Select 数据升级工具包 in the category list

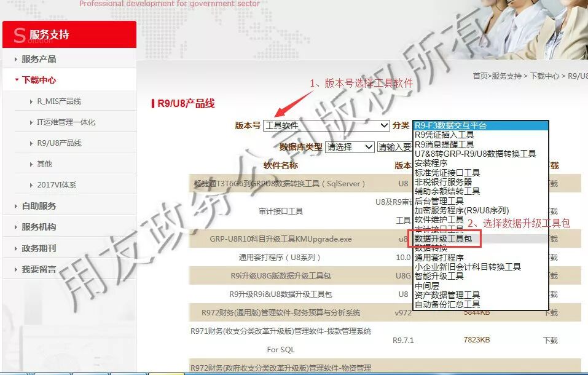coord(443,239)
